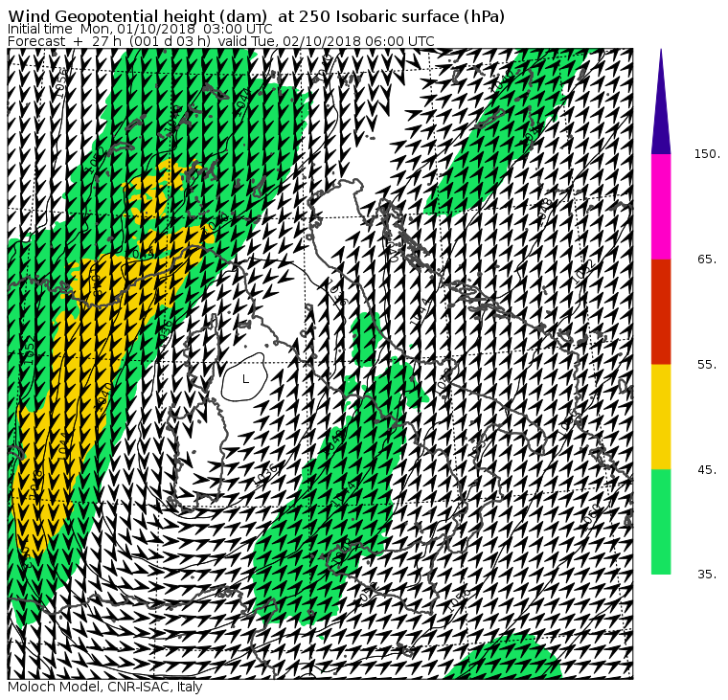Click the green 35-45 color band in legend

[x=661, y=522]
